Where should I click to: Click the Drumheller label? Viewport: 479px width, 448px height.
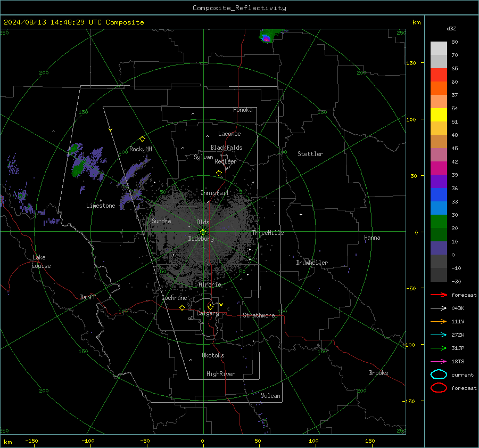click(x=312, y=263)
